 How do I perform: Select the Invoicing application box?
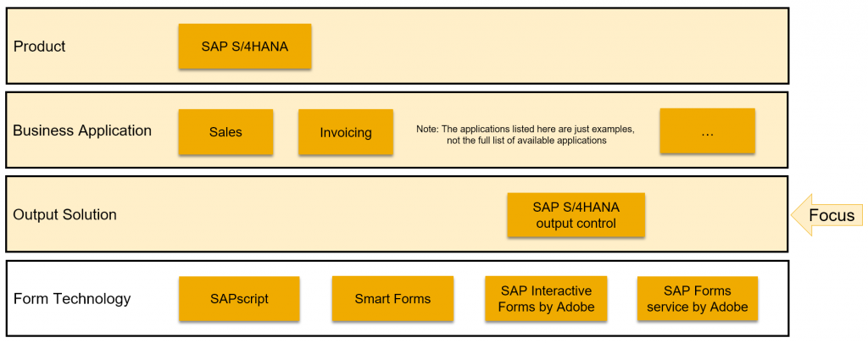tap(346, 132)
